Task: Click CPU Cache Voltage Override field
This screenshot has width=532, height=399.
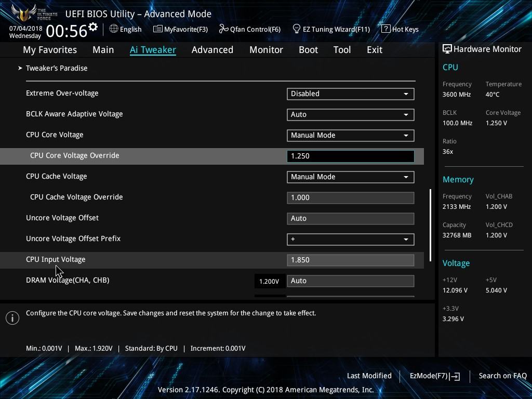Action: (351, 198)
